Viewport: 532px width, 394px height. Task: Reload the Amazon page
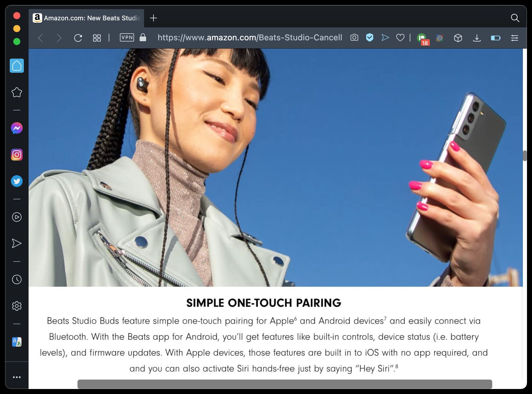[x=78, y=38]
